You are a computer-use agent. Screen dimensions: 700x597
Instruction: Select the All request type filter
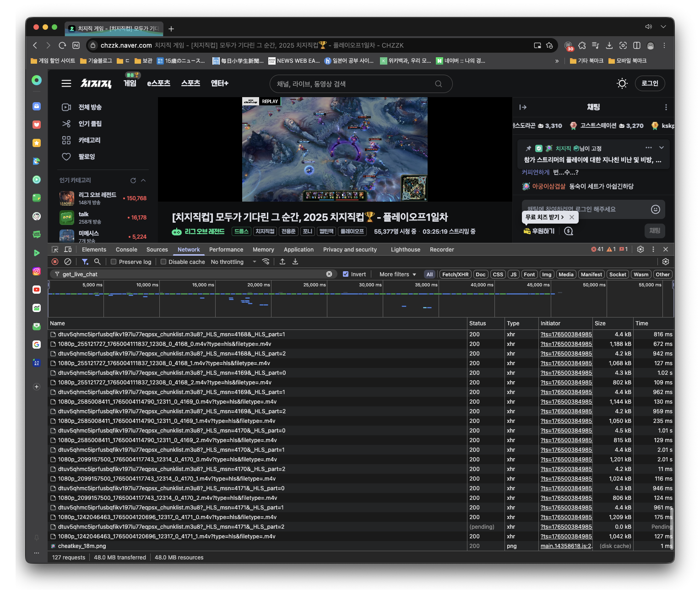429,274
